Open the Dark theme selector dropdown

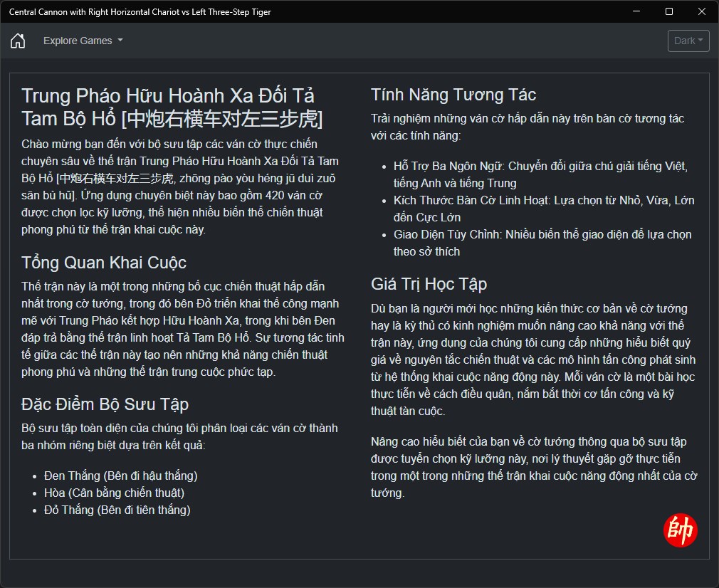pos(688,41)
